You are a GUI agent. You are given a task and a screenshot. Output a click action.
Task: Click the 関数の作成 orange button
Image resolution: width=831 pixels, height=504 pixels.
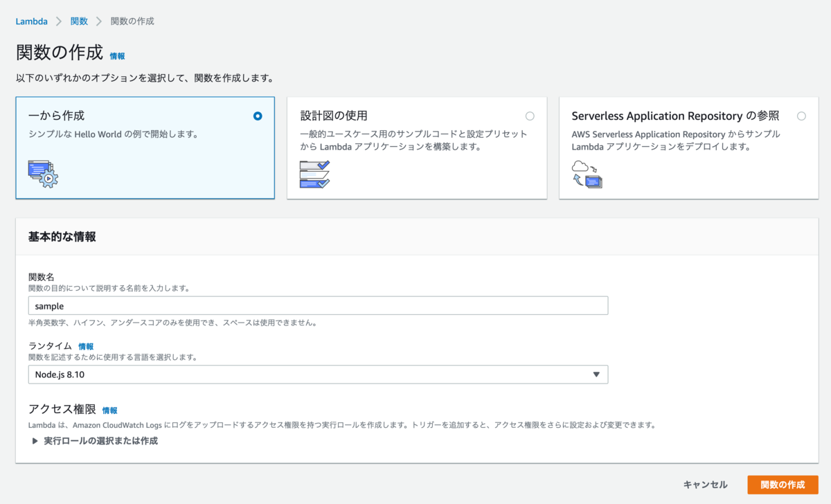pyautogui.click(x=783, y=485)
